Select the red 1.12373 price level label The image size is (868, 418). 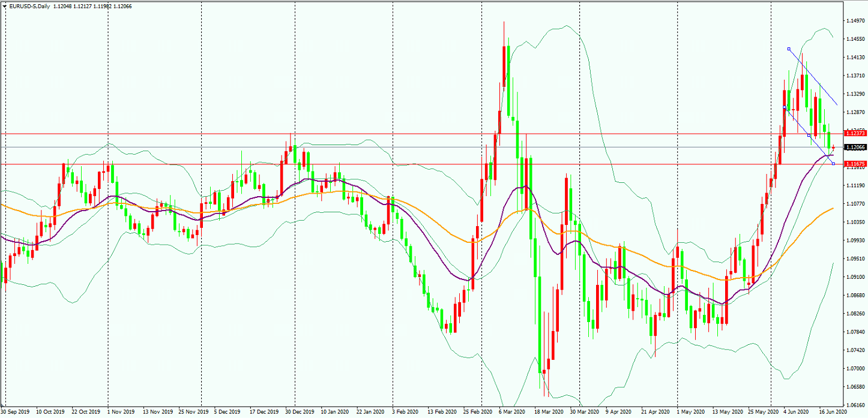[855, 133]
